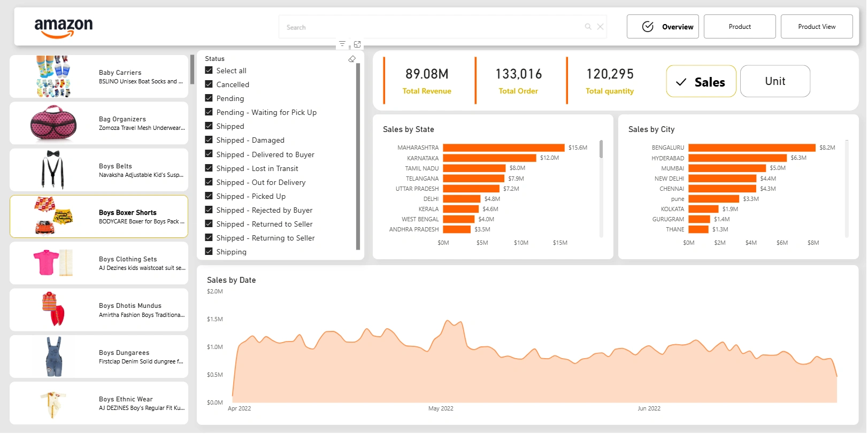Select the HYDERABAD city bar
Screen dimensions: 868x434
coord(738,158)
